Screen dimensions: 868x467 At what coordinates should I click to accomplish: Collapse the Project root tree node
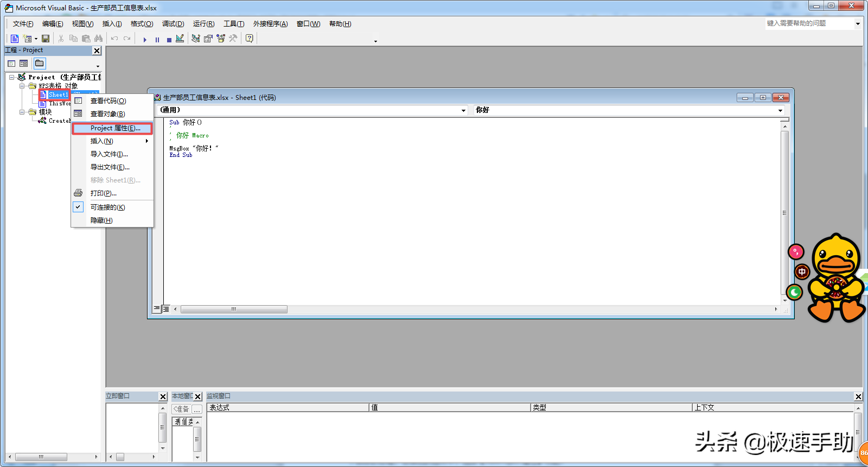pyautogui.click(x=11, y=77)
